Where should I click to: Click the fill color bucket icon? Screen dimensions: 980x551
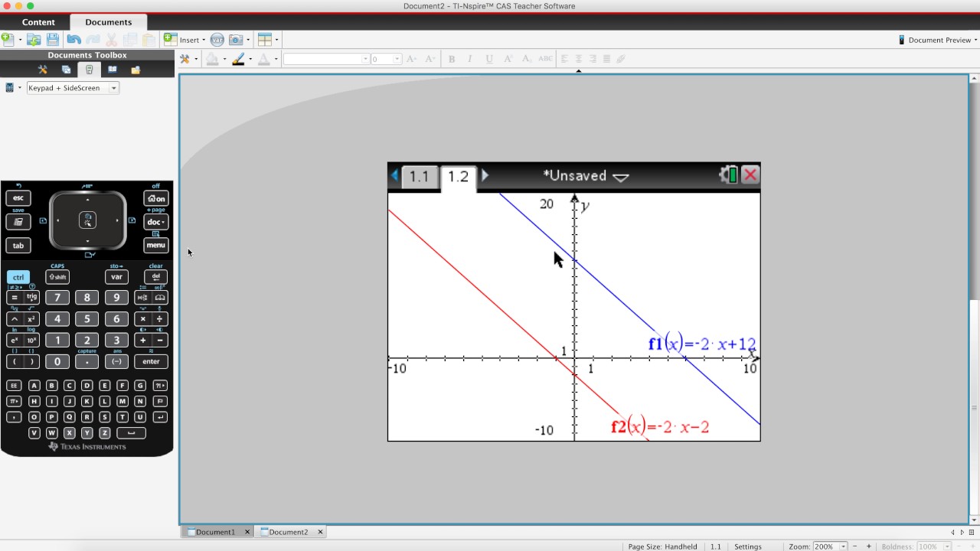click(x=213, y=59)
